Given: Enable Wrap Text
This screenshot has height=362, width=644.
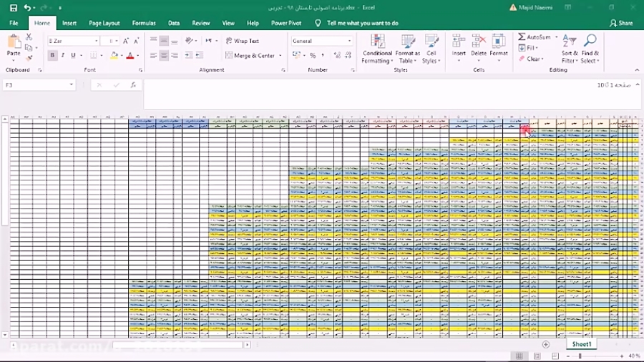Looking at the screenshot, I should point(243,41).
